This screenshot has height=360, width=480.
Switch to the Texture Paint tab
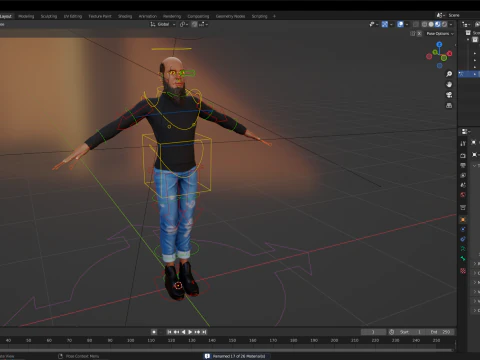[100, 16]
